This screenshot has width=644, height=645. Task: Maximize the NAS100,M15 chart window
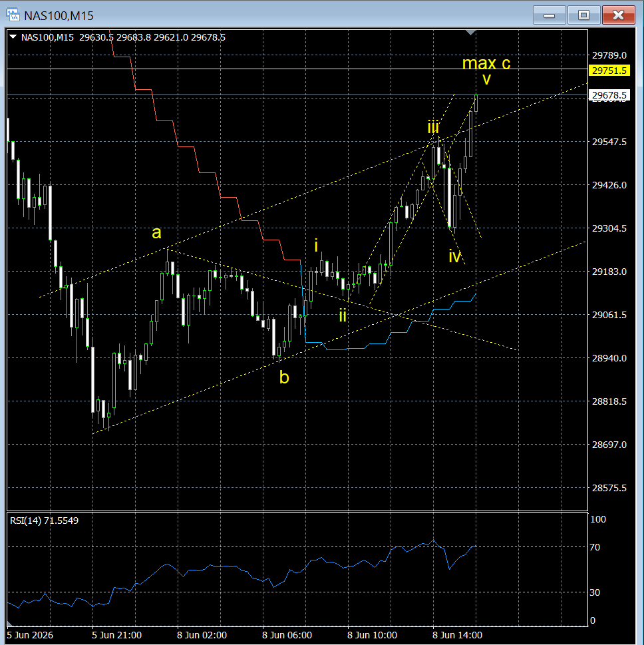coord(583,15)
